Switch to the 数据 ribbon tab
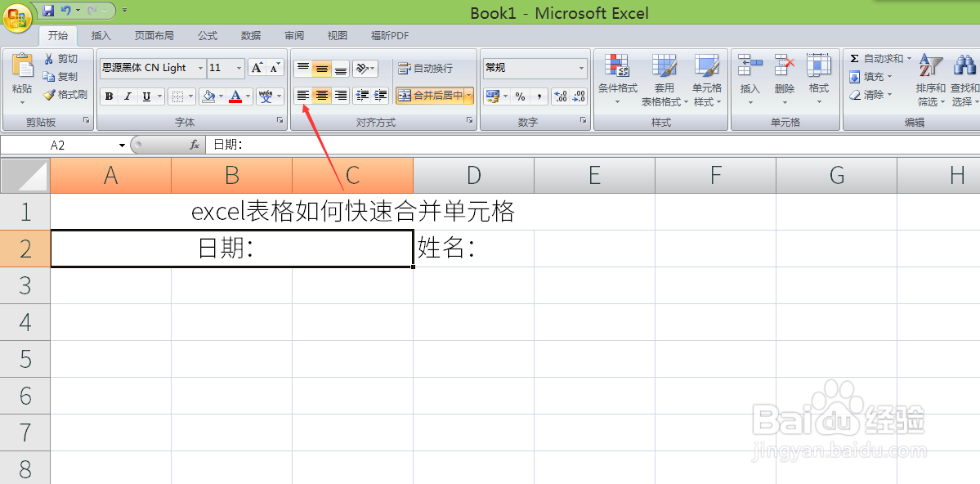This screenshot has height=484, width=980. point(250,35)
